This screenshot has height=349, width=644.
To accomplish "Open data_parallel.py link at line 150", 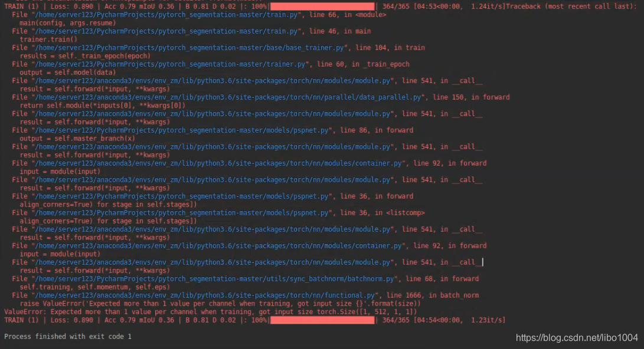I will click(x=228, y=97).
